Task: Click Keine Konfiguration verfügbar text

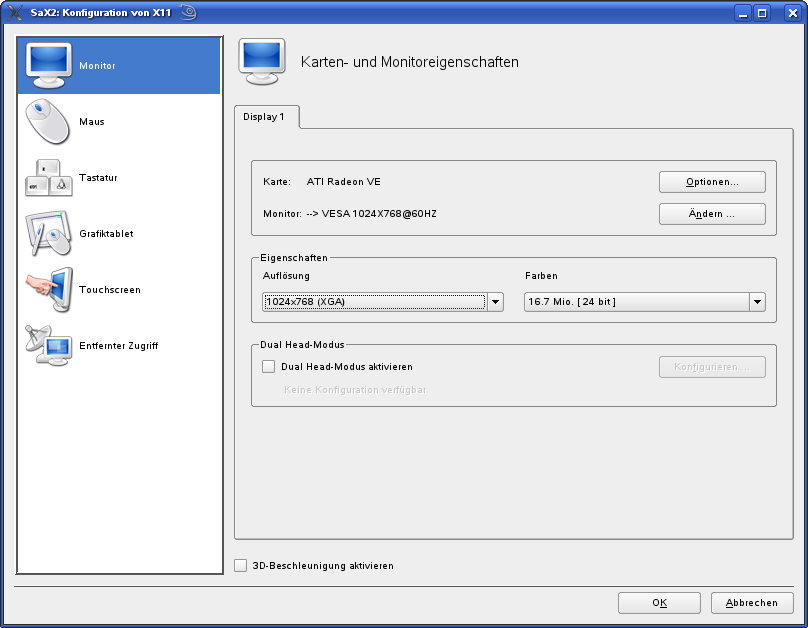Action: (x=355, y=390)
